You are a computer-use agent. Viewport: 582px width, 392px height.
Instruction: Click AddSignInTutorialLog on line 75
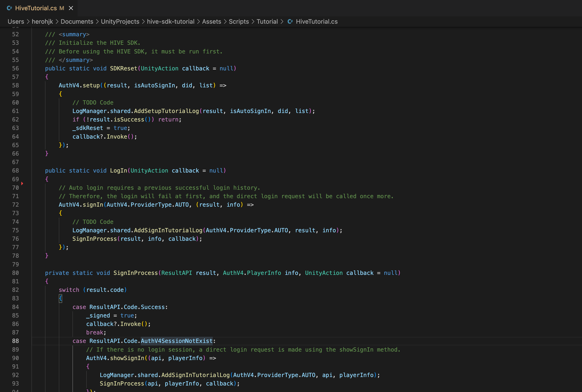point(168,230)
